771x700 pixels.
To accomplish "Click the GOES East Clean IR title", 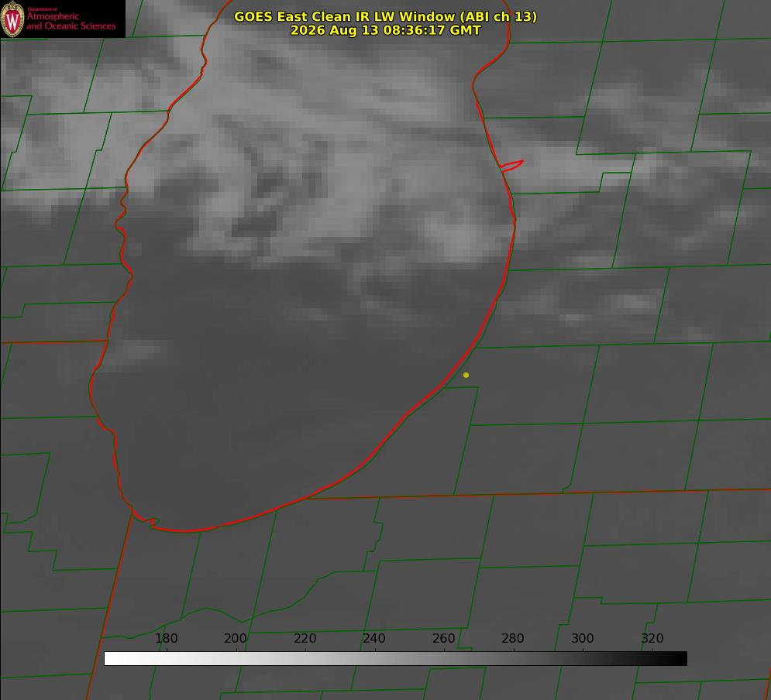I will click(x=386, y=16).
